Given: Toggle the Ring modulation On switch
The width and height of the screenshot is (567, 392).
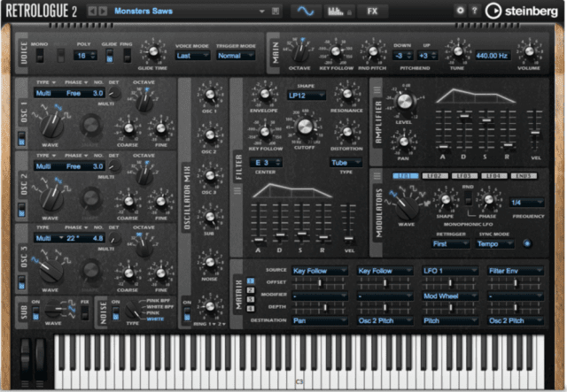Looking at the screenshot, I should 187,313.
